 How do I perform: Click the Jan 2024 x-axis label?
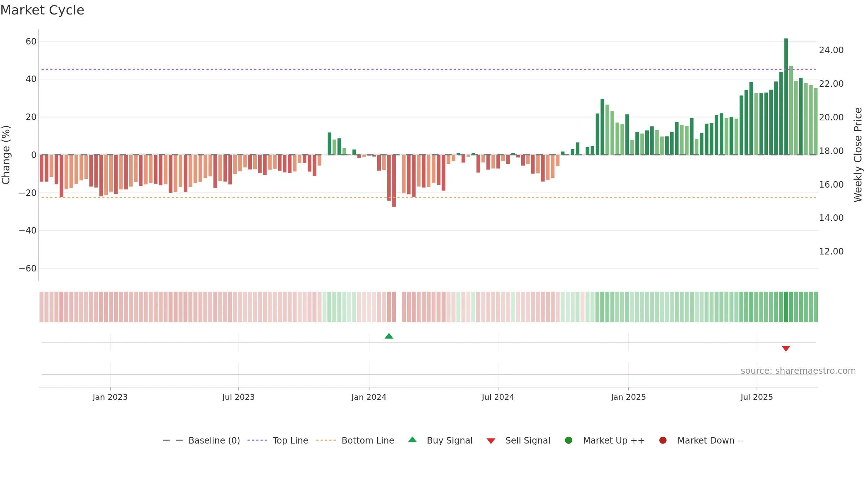pyautogui.click(x=369, y=397)
